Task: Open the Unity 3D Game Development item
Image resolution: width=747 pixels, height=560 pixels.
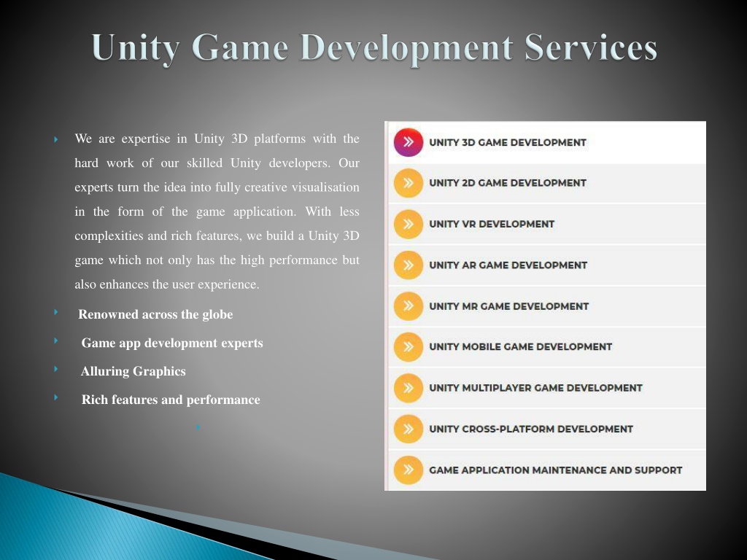Action: click(x=547, y=143)
